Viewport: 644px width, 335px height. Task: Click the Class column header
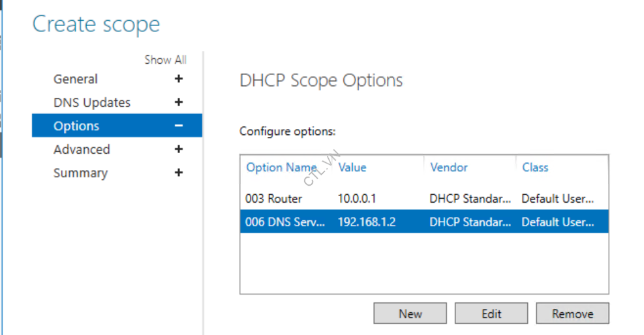tap(535, 167)
